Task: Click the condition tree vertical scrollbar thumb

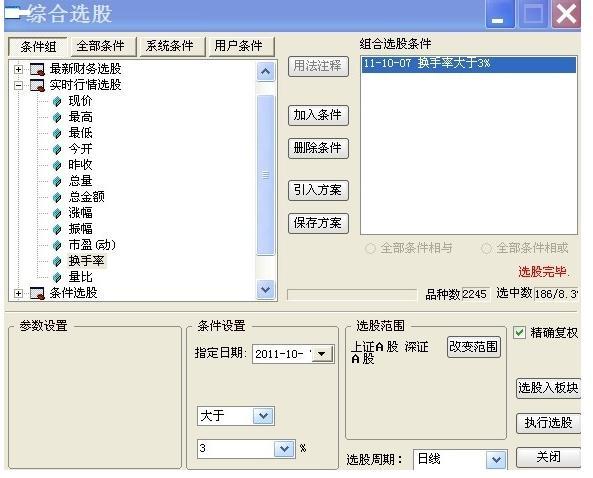Action: [265, 175]
